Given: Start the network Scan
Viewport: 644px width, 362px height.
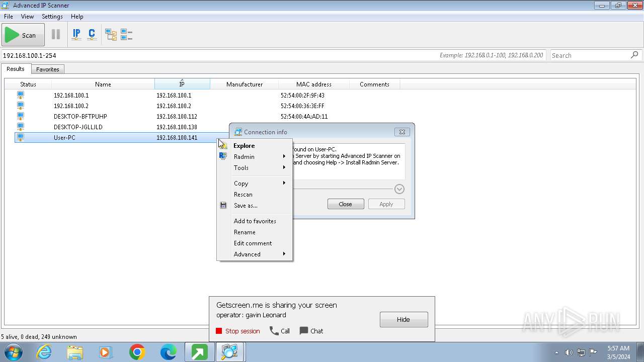Looking at the screenshot, I should click(23, 35).
